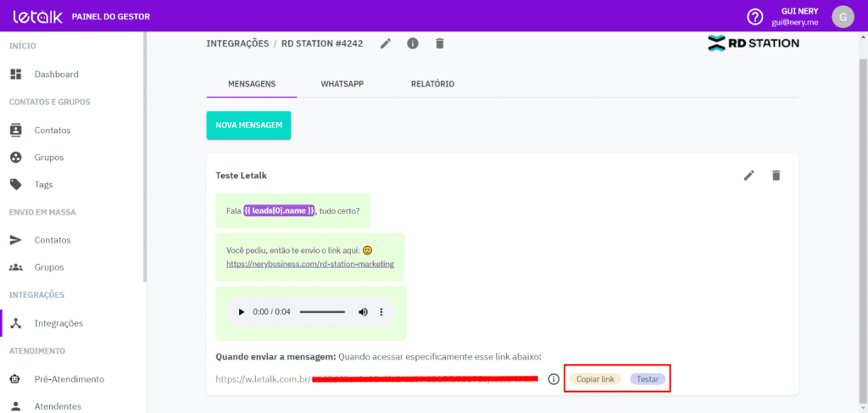Click the Atendentes person icon
868x413 pixels.
click(x=16, y=406)
